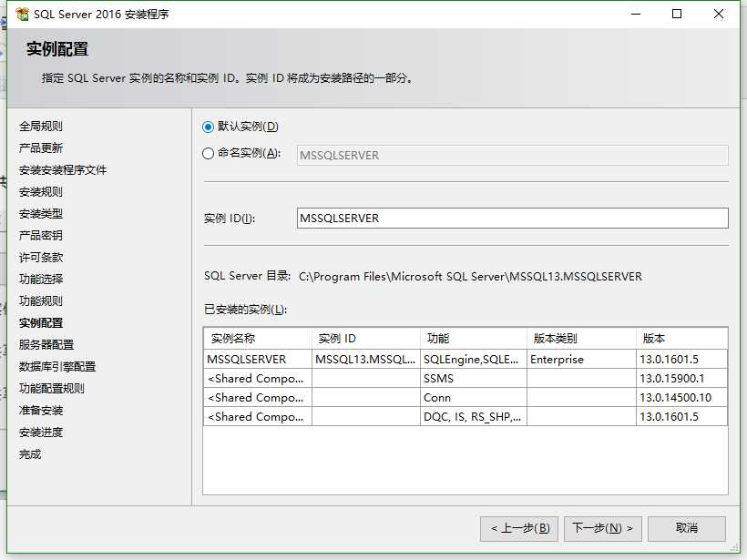Image resolution: width=747 pixels, height=560 pixels.
Task: Minimize the setup window
Action: [636, 14]
